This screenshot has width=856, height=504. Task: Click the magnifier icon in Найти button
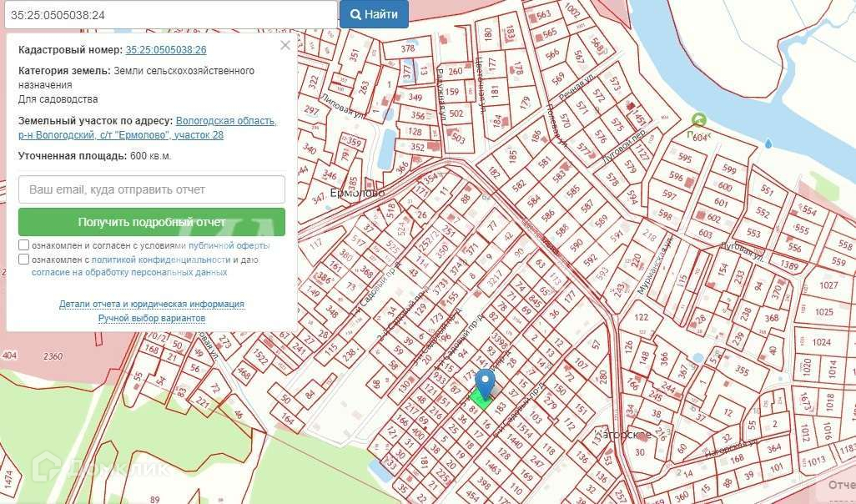tap(355, 14)
